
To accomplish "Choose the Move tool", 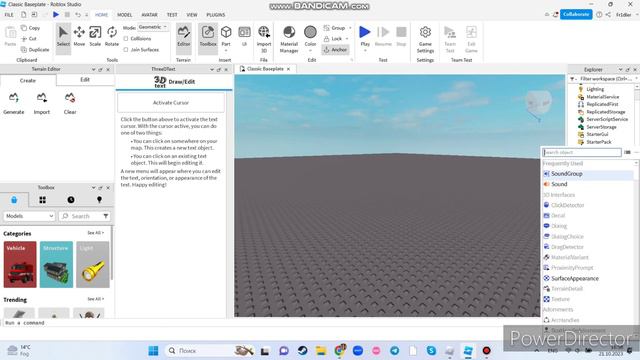I will 79,37.
